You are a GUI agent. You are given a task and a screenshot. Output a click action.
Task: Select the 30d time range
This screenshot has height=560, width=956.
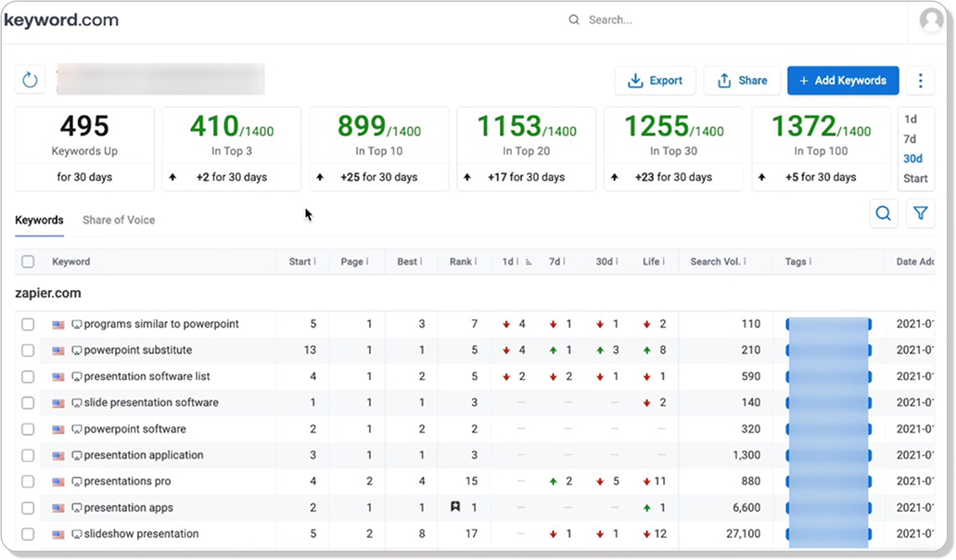tap(912, 159)
